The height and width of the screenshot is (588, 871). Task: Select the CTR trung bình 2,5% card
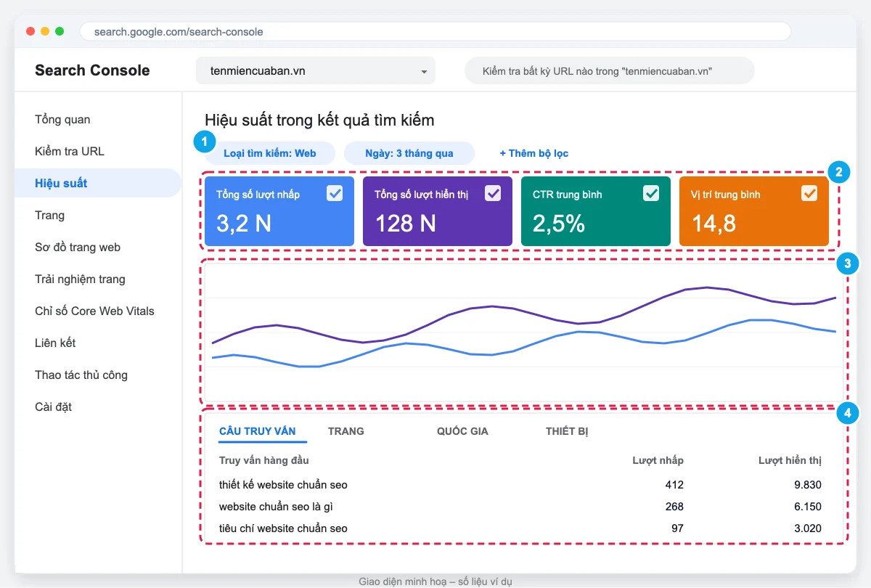tap(596, 211)
